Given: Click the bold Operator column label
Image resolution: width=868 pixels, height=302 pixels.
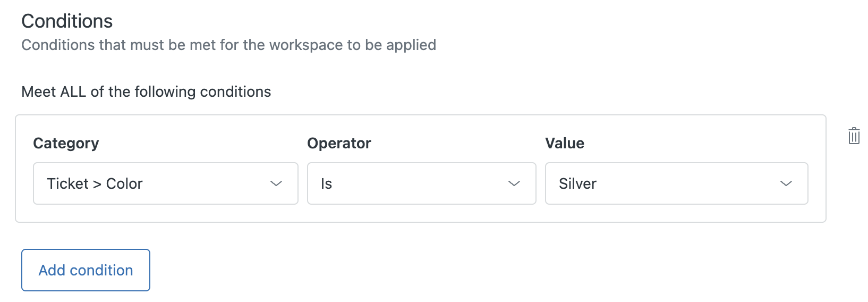Looking at the screenshot, I should 339,143.
